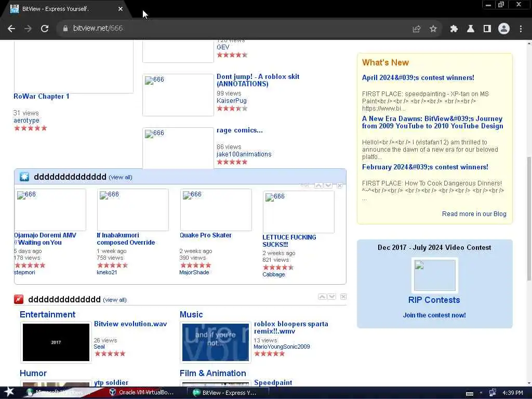Viewport: 532px width, 399px height.
Task: Visit Cabbage's channel
Action: tap(273, 274)
